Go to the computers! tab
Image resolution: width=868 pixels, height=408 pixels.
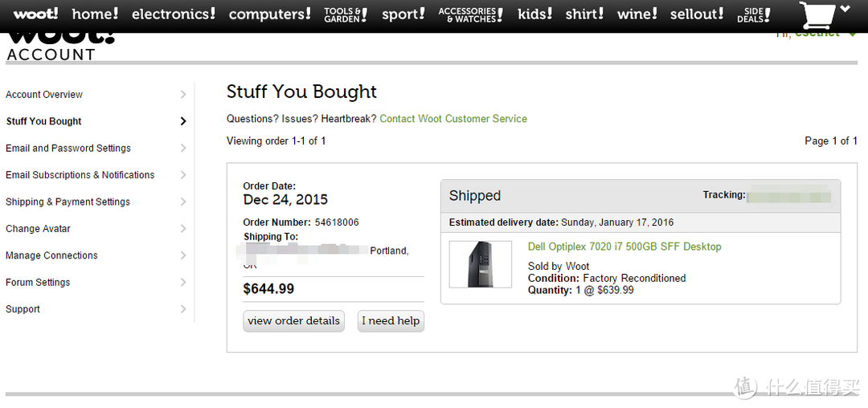pyautogui.click(x=269, y=14)
